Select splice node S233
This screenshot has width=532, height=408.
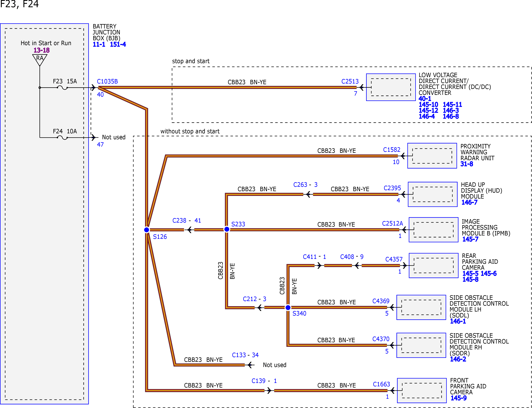click(227, 229)
